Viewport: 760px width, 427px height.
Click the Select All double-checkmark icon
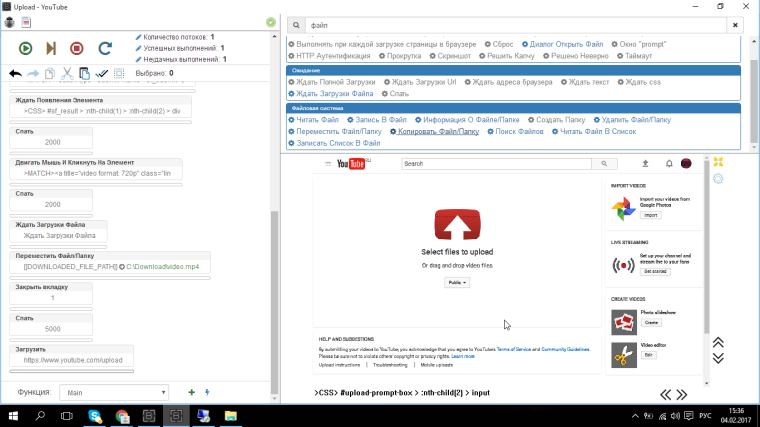pyautogui.click(x=100, y=73)
